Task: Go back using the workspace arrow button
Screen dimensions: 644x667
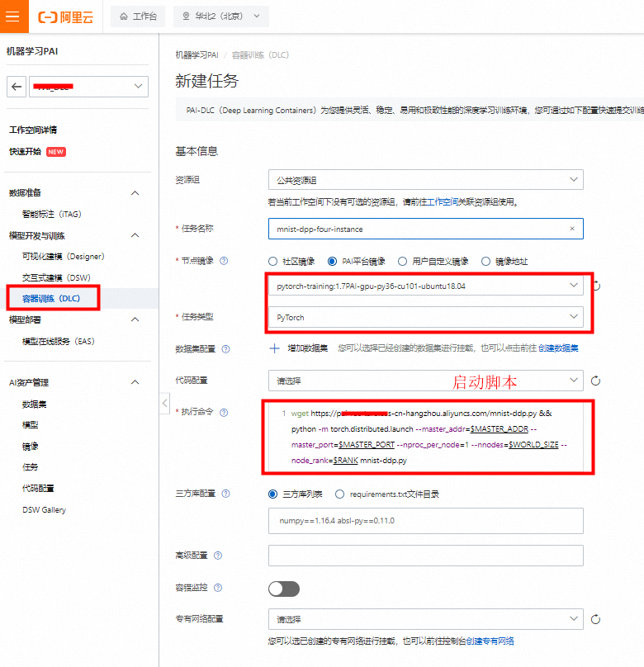Action: [17, 87]
